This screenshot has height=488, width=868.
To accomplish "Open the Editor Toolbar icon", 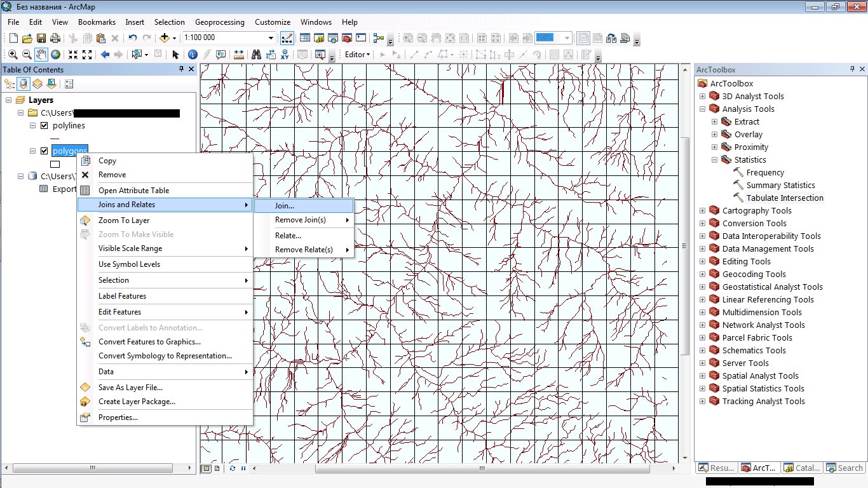I will pyautogui.click(x=287, y=38).
